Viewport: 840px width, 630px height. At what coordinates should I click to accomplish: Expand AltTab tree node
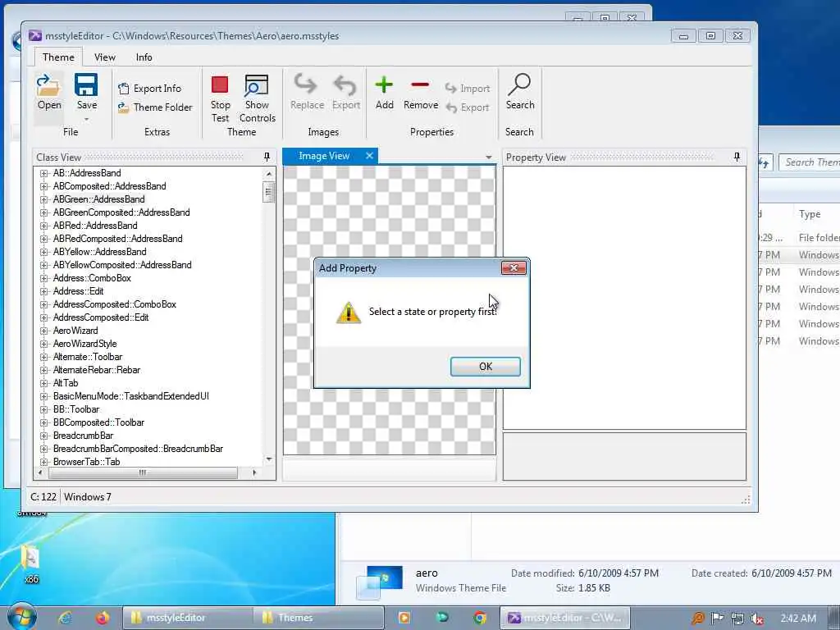(x=44, y=383)
